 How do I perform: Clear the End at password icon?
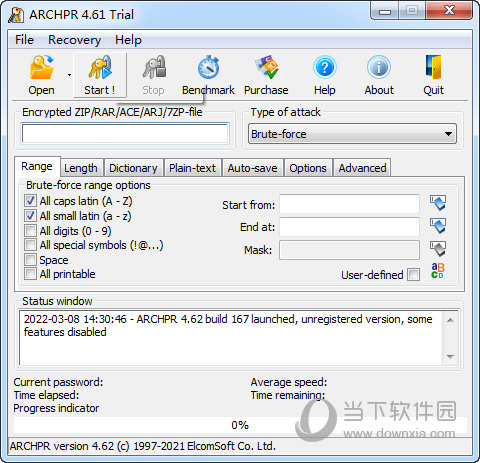[438, 226]
